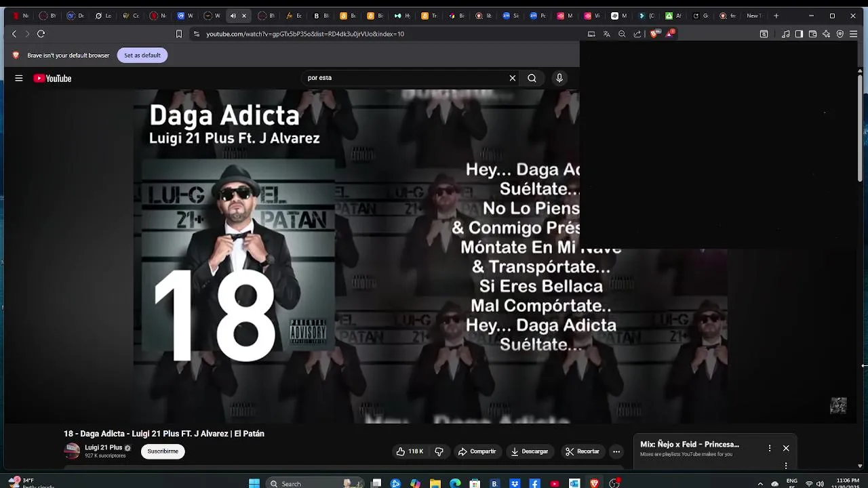This screenshot has width=868, height=488.
Task: Open Mix playlist three-dot options
Action: [x=770, y=448]
